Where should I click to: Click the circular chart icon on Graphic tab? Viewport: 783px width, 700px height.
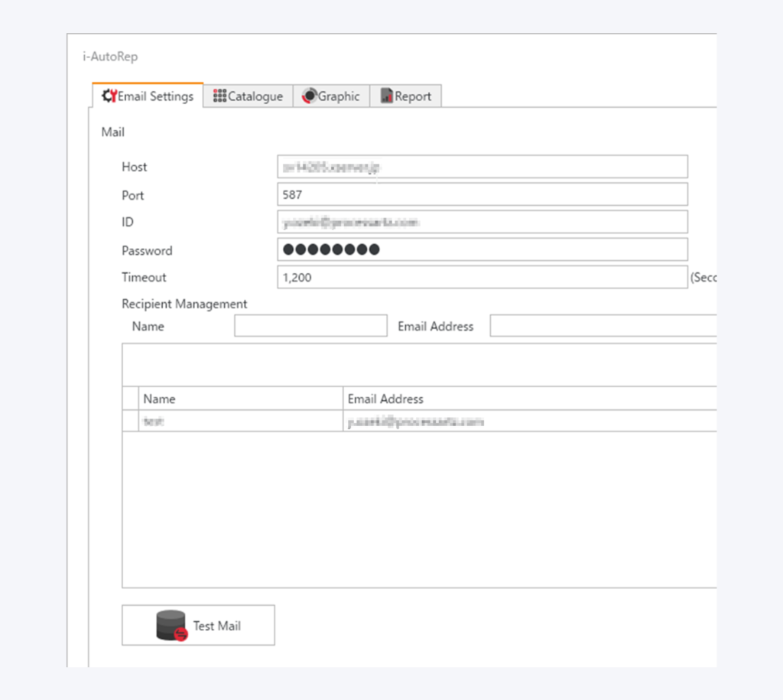pyautogui.click(x=309, y=96)
